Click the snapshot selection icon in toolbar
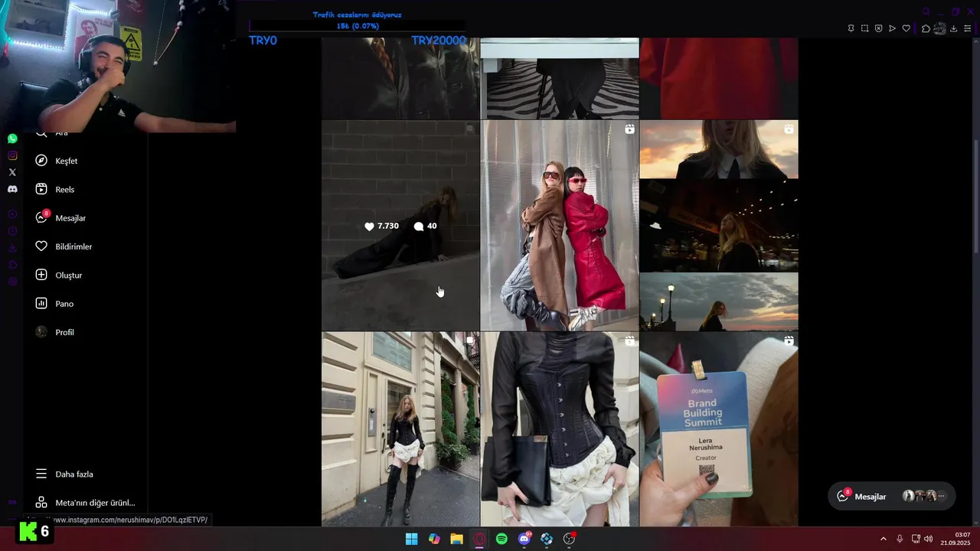The width and height of the screenshot is (980, 551). 864,28
